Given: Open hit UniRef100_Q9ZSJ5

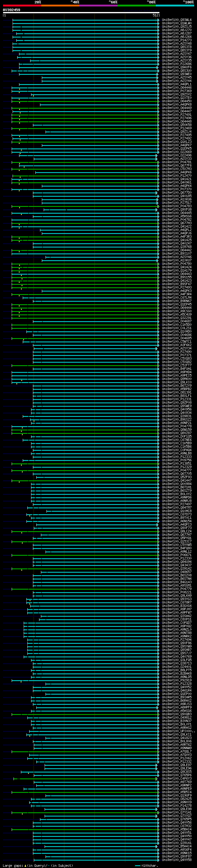Looking at the screenshot, I should coord(177,26).
